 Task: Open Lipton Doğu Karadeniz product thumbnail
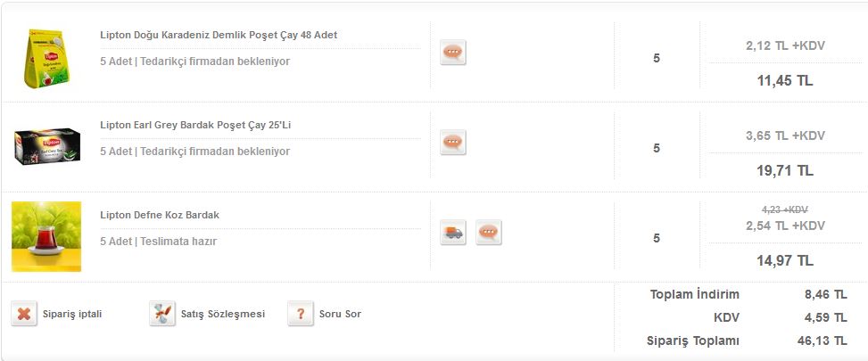[x=46, y=59]
